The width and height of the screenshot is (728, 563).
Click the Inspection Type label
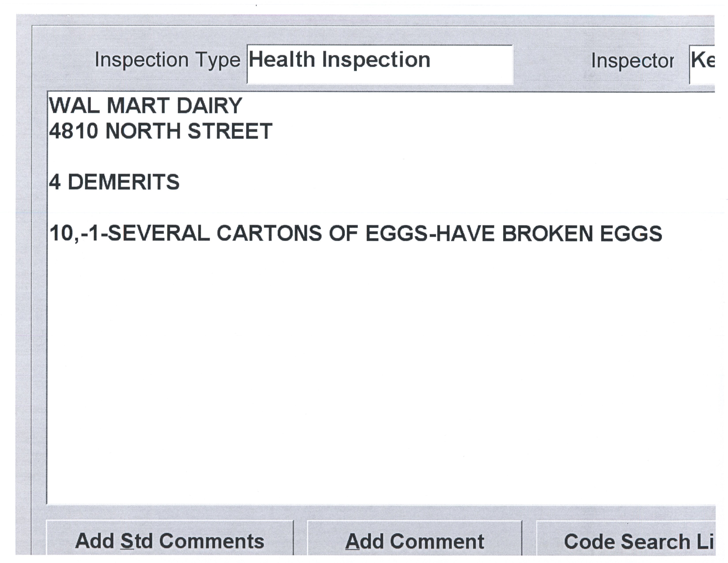point(167,60)
